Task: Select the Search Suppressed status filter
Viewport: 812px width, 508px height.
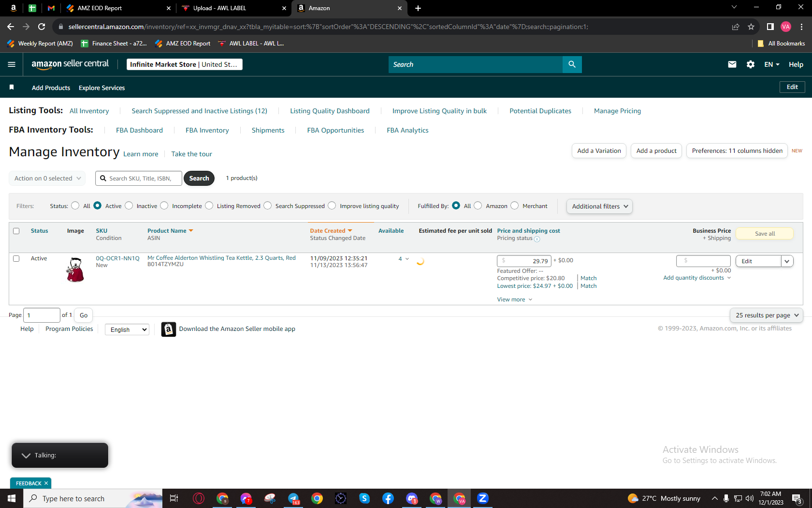Action: [267, 206]
